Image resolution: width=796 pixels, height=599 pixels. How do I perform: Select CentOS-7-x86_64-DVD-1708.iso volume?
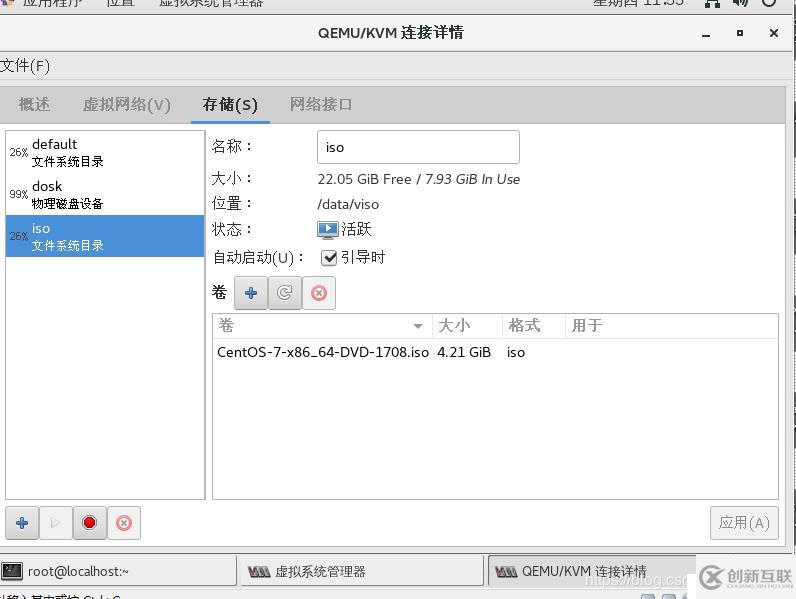(323, 352)
